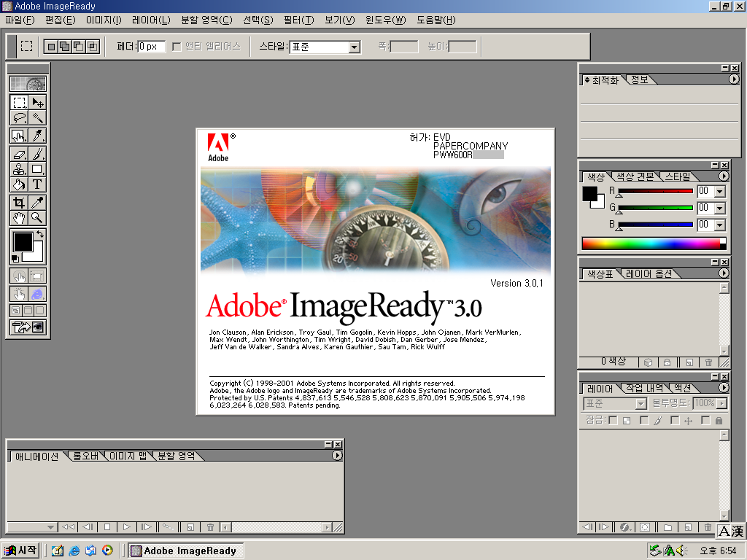Viewport: 747px width, 560px height.
Task: Toggle Slice Visibility in toolbox
Action: pos(37,276)
